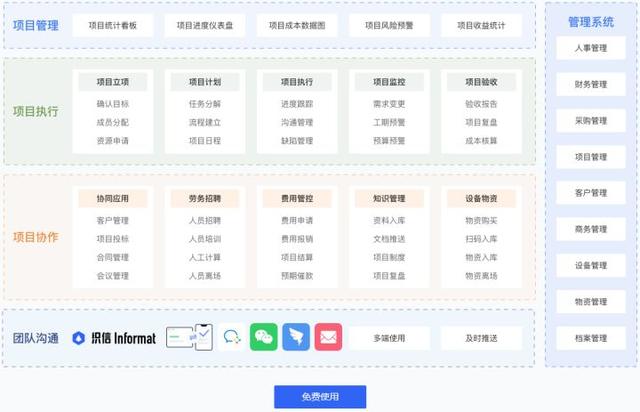The width and height of the screenshot is (640, 412).
Task: Click the blue hexagon Informat logo icon
Action: pyautogui.click(x=78, y=338)
